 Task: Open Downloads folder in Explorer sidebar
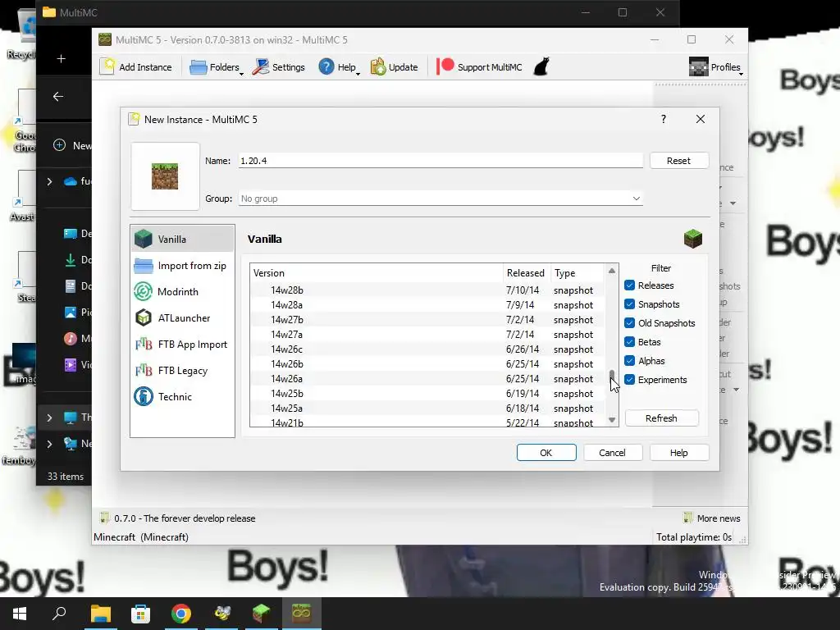click(76, 260)
